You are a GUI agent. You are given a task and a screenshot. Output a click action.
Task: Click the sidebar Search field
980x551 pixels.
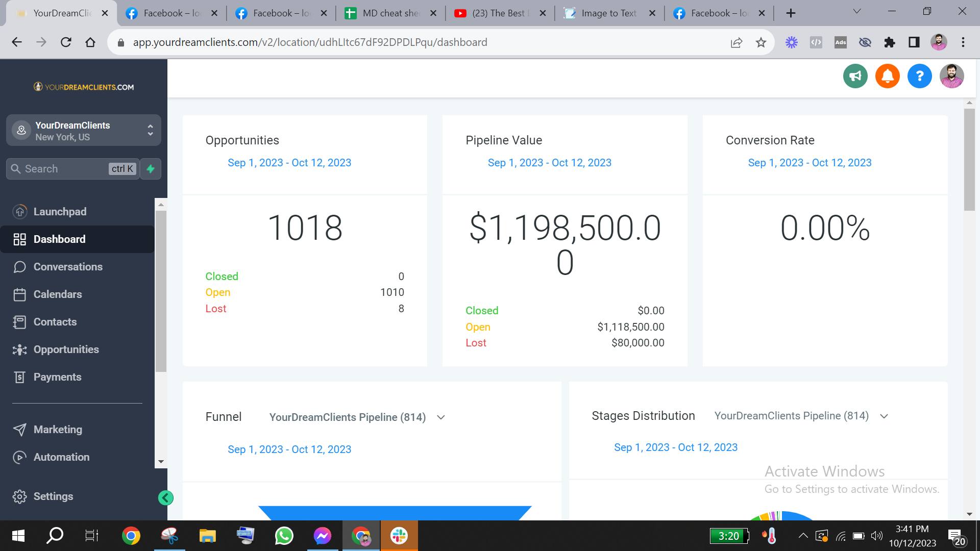coord(72,169)
